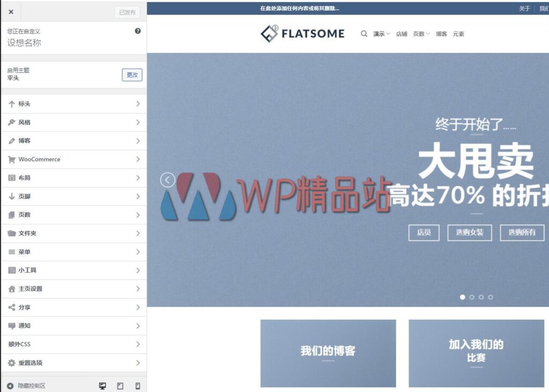Click the Flatsome logo in the preview
Image resolution: width=549 pixels, height=392 pixels.
(x=303, y=33)
